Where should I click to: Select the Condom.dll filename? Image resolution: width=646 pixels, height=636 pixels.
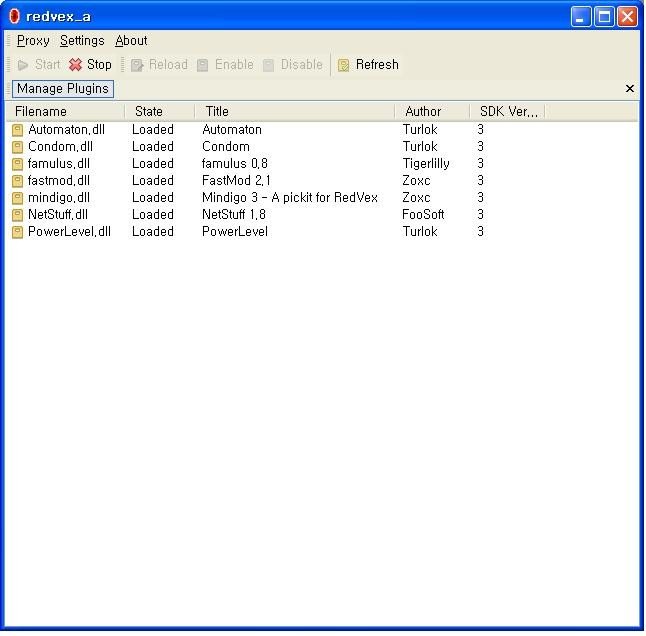[60, 147]
